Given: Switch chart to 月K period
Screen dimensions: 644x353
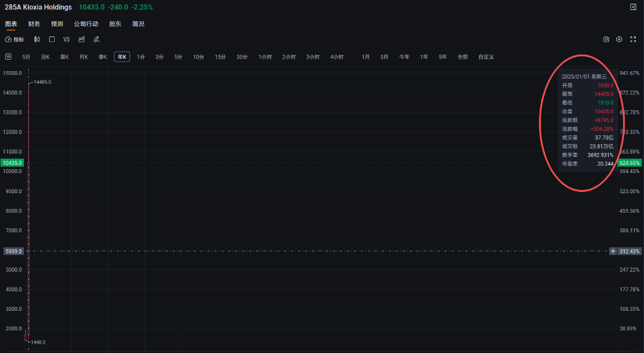Looking at the screenshot, I should pos(83,57).
